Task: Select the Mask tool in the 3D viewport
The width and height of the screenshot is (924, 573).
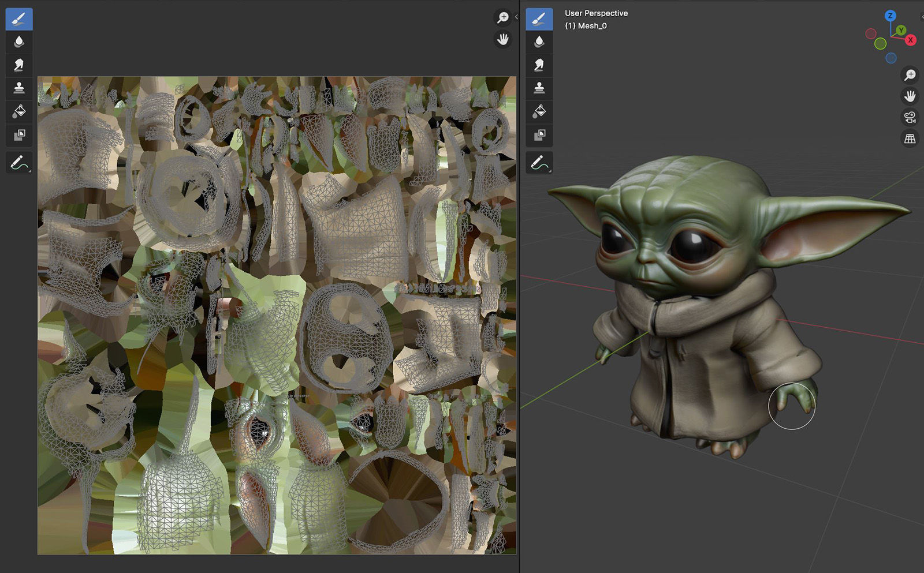Action: (539, 134)
